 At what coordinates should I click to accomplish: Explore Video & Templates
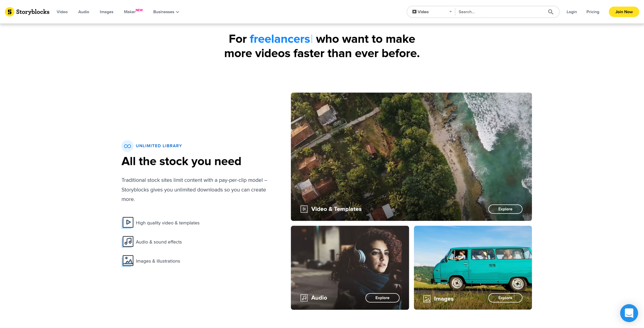tap(505, 209)
